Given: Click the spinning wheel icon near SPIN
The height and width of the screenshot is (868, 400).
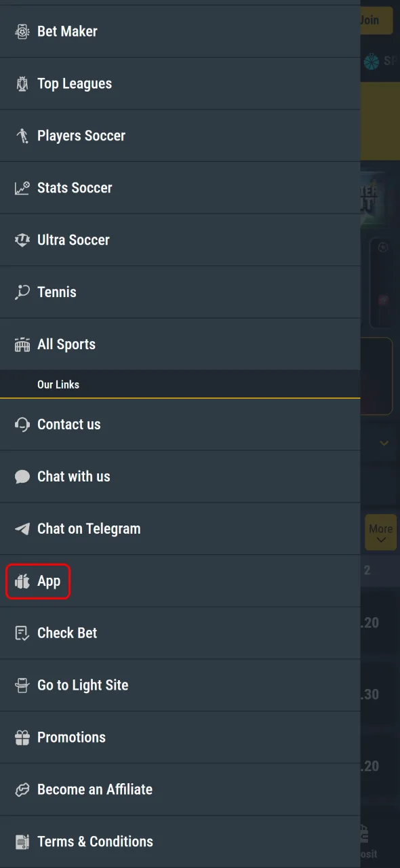Looking at the screenshot, I should (371, 62).
